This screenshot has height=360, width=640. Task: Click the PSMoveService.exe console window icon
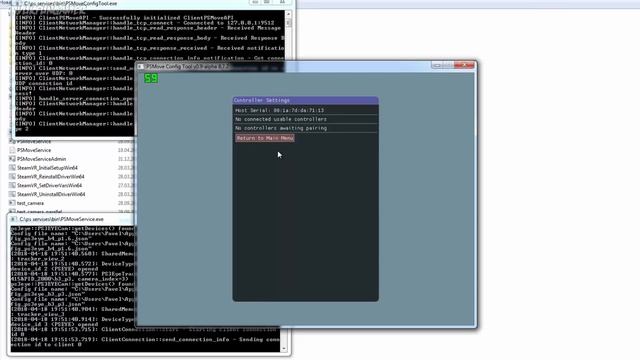tap(13, 219)
